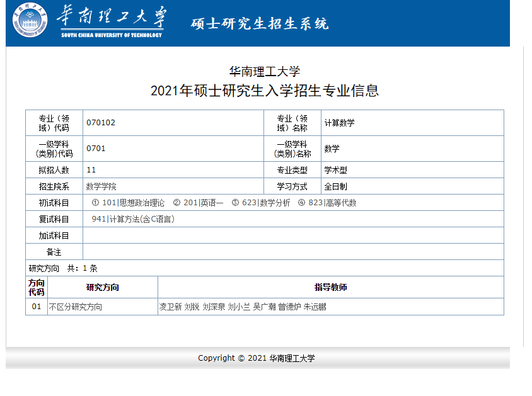Screen dimensions: 532x396
Task: Click the first-level discipline code 0701
Action: 96,149
